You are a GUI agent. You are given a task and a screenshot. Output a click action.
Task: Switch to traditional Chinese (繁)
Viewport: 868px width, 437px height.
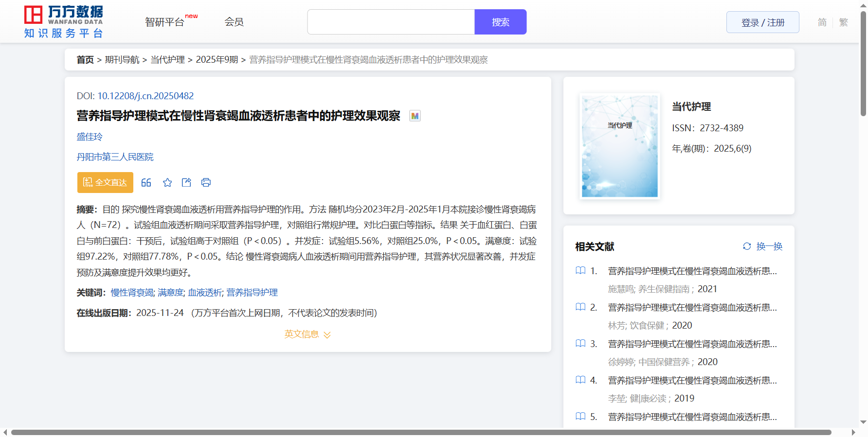click(x=844, y=22)
